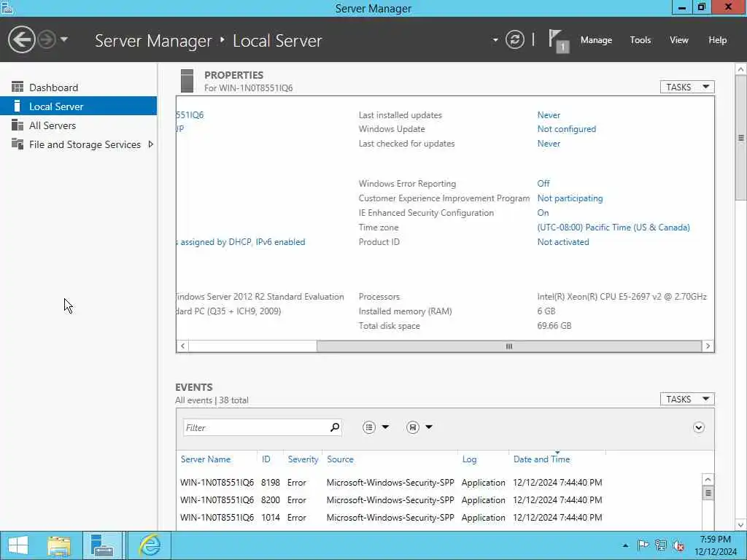Screen dimensions: 747x560
Task: Sort events by Date and Time column
Action: (542, 459)
